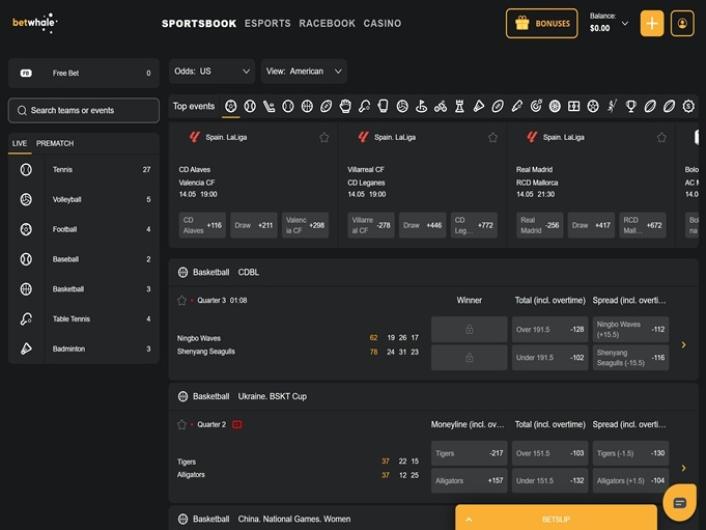Select the Table Tennis sidebar icon
706x530 pixels.
point(26,319)
